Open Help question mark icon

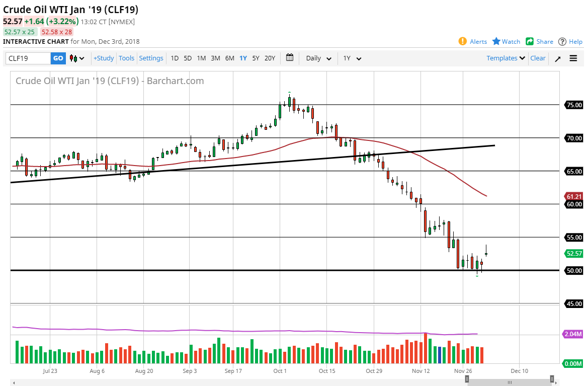pos(562,41)
